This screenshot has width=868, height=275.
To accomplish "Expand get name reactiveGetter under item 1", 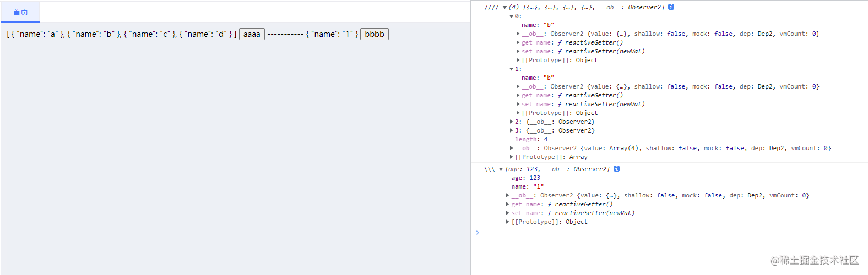I will click(x=518, y=96).
